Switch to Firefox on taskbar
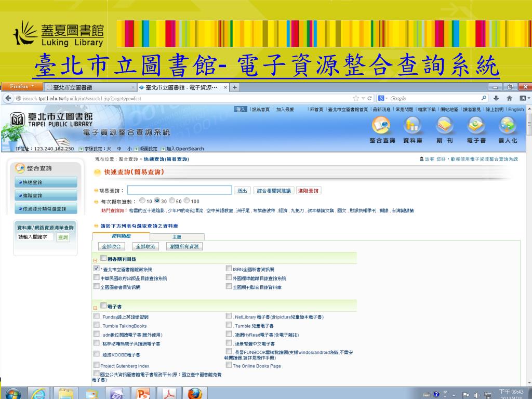This screenshot has height=399, width=532. [x=195, y=394]
